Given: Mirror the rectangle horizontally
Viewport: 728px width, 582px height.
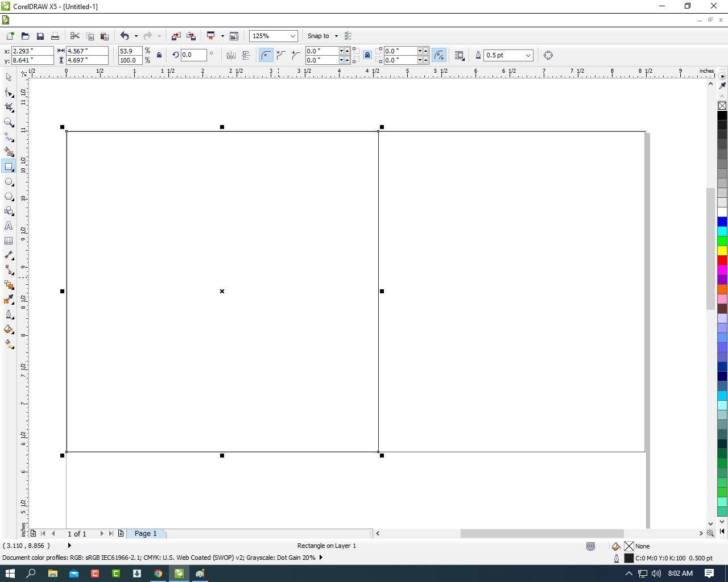Looking at the screenshot, I should pos(231,55).
